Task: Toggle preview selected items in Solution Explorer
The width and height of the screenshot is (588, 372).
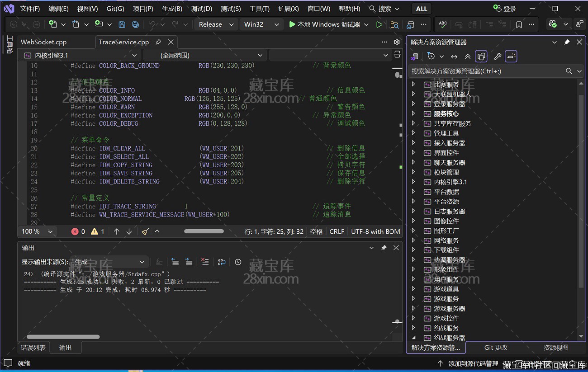Action: tap(511, 57)
